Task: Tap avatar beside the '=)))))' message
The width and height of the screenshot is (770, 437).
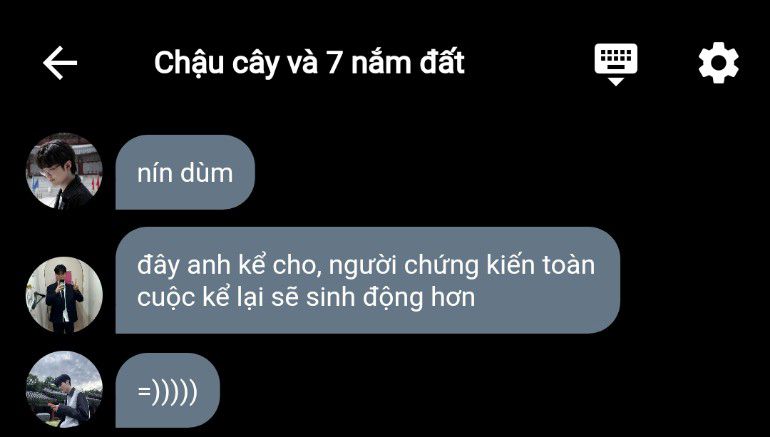Action: [64, 389]
